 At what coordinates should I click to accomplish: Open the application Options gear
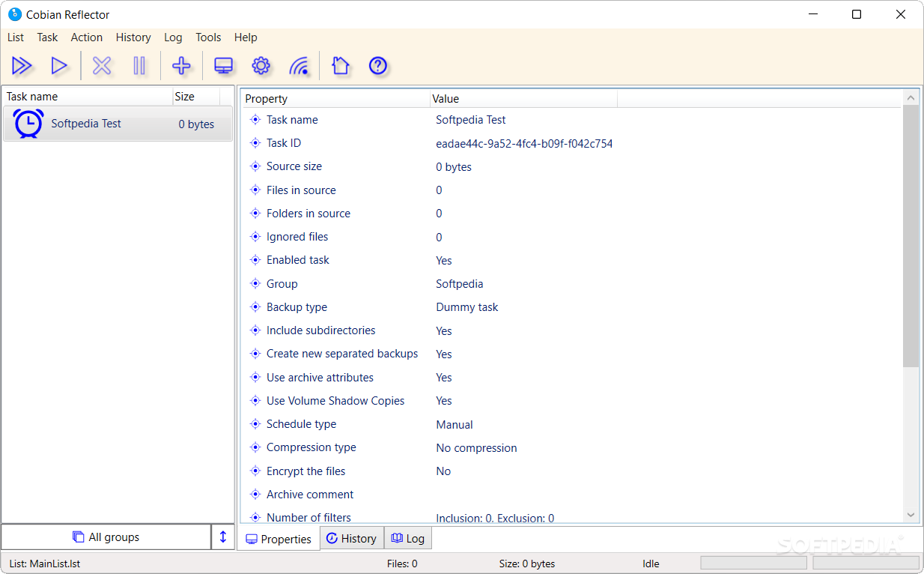[261, 65]
